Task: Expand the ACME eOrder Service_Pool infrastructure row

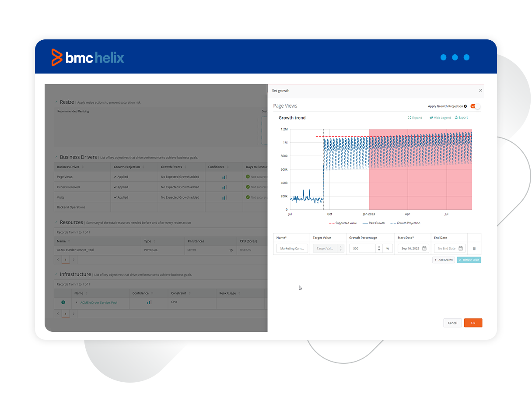Action: (76, 303)
